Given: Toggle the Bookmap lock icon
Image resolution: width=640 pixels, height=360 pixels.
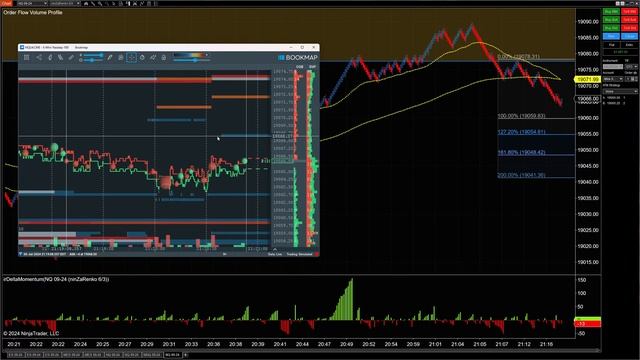Looking at the screenshot, I should click(x=164, y=58).
